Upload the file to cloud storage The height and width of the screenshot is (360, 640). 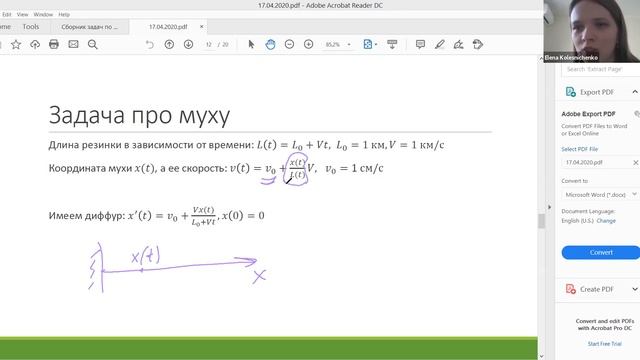point(35,44)
